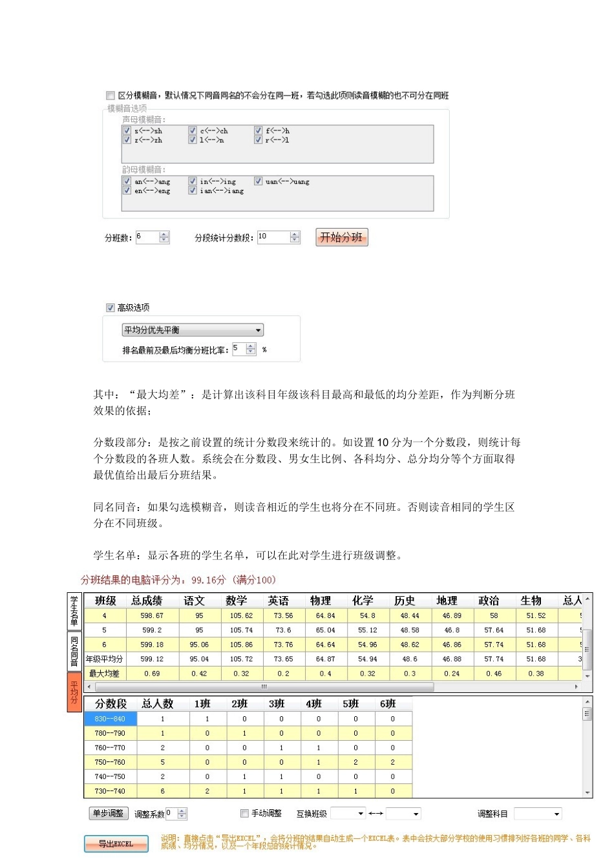Open the 调整科目 dropdown
614x868 pixels.
[538, 814]
